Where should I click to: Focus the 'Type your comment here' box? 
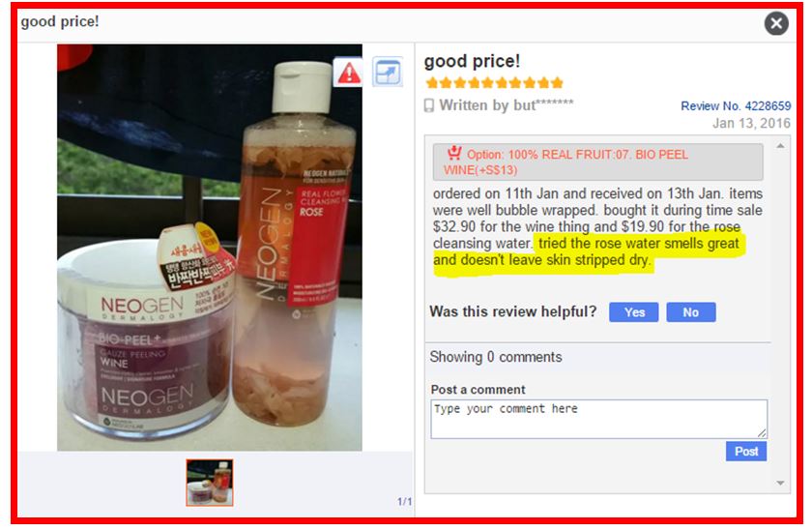click(x=598, y=419)
